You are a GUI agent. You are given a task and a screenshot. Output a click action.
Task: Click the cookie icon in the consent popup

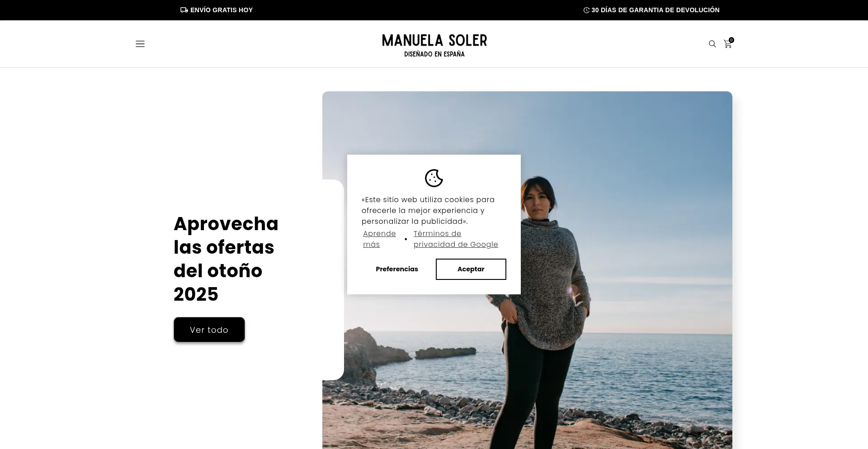click(x=434, y=178)
